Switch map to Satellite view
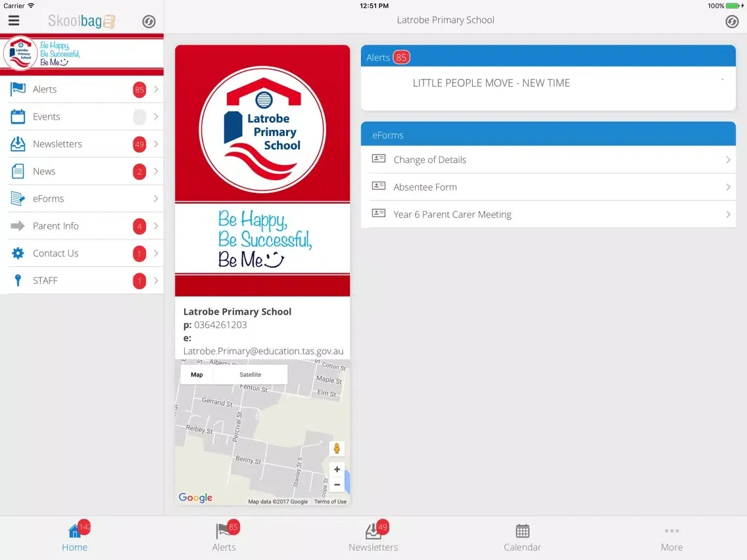This screenshot has height=560, width=747. pos(250,375)
